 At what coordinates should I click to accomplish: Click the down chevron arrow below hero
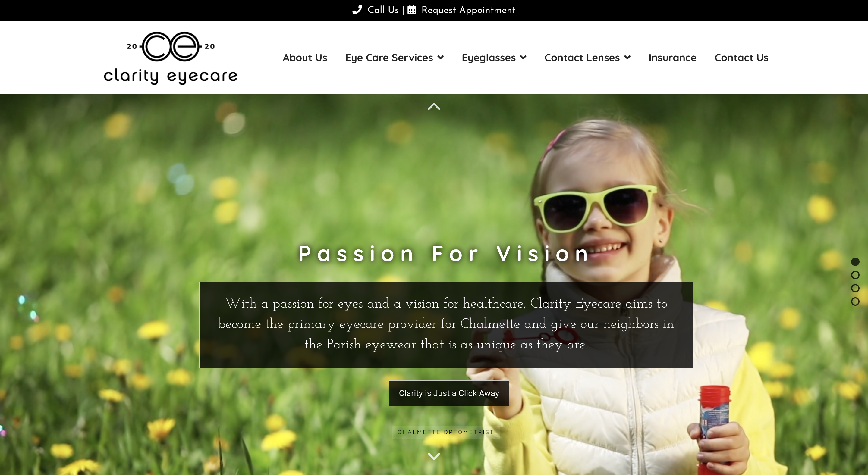(x=434, y=456)
